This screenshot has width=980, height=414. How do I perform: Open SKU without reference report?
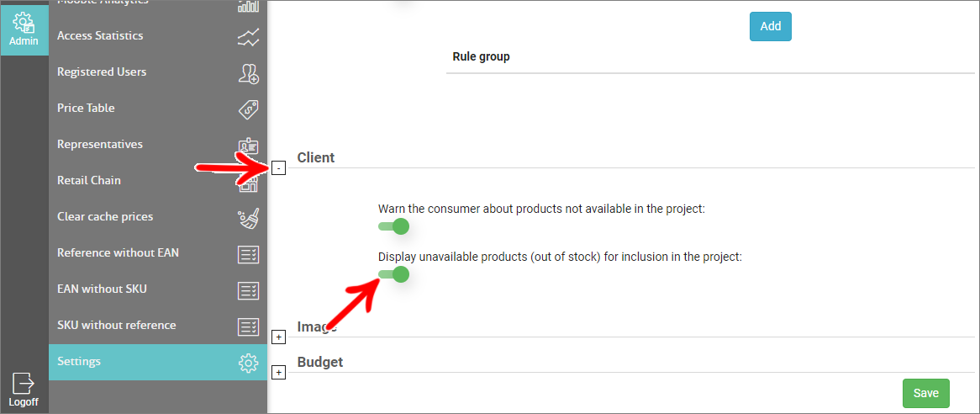click(158, 326)
